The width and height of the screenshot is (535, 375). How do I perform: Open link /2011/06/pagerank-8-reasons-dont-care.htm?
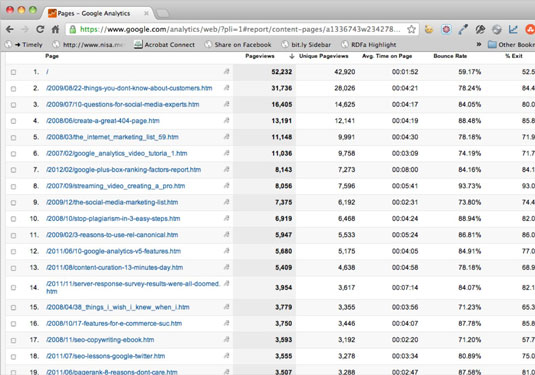coord(112,372)
